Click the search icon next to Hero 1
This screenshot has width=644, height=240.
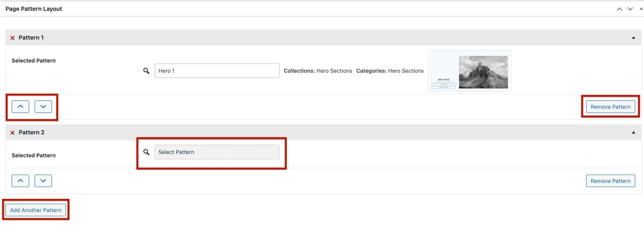pyautogui.click(x=146, y=71)
